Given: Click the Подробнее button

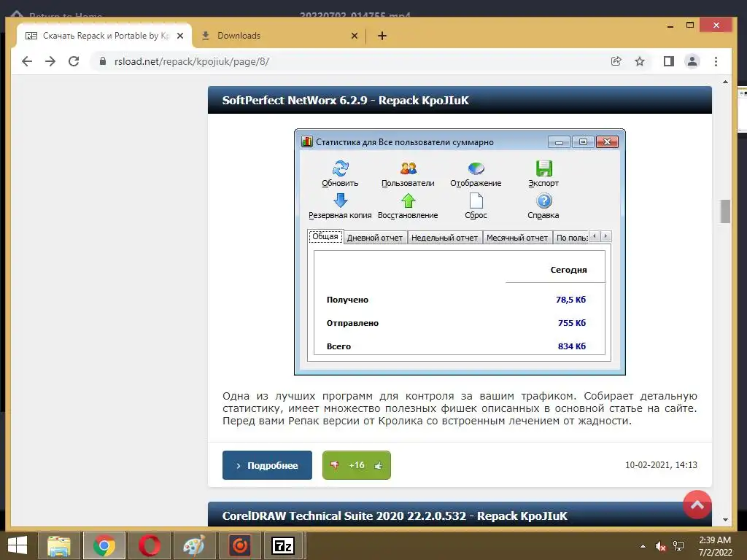Looking at the screenshot, I should (x=267, y=465).
